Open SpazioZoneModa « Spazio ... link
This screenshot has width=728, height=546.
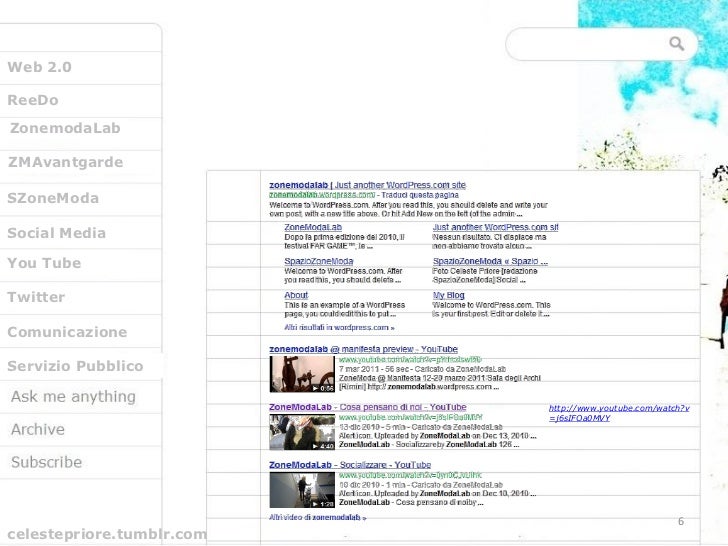click(x=490, y=261)
